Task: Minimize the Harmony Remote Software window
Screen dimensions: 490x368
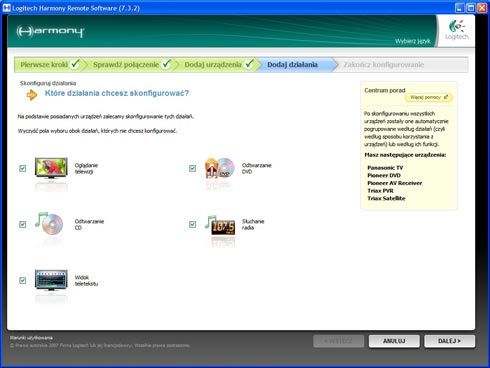Action: [459, 8]
